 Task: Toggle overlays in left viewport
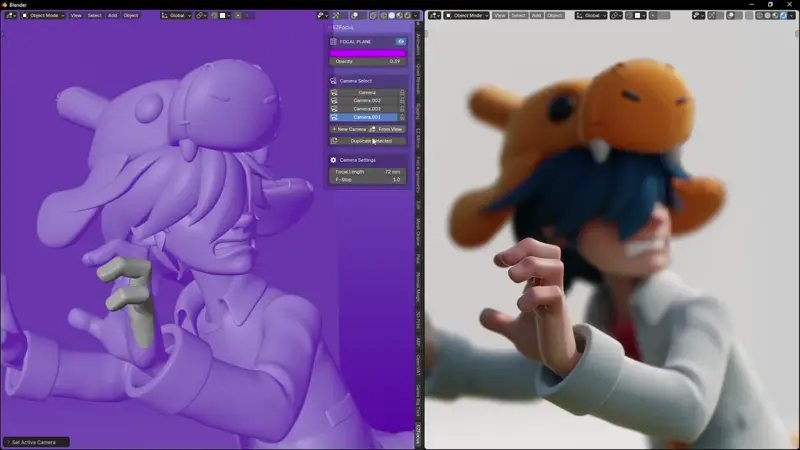pos(355,15)
